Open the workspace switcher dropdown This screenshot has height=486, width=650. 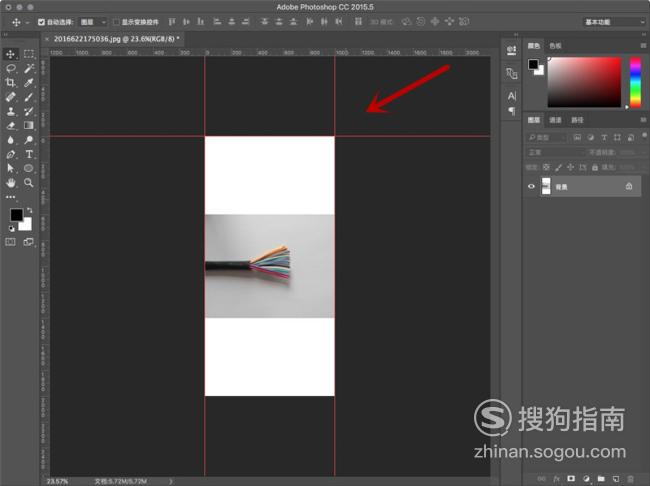point(614,22)
